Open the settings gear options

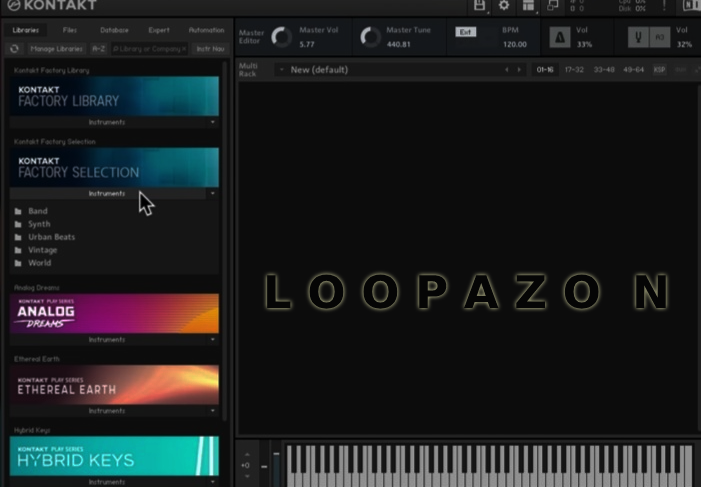[504, 7]
